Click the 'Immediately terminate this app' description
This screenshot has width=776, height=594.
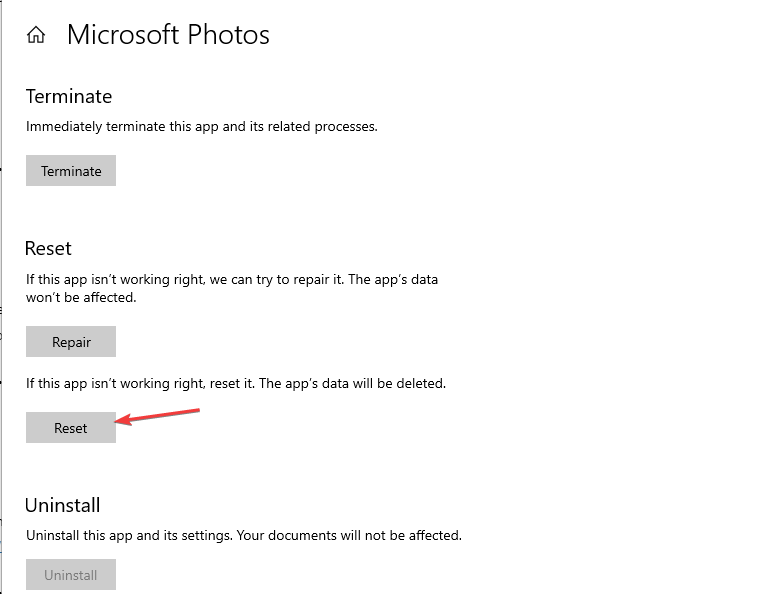coord(201,127)
